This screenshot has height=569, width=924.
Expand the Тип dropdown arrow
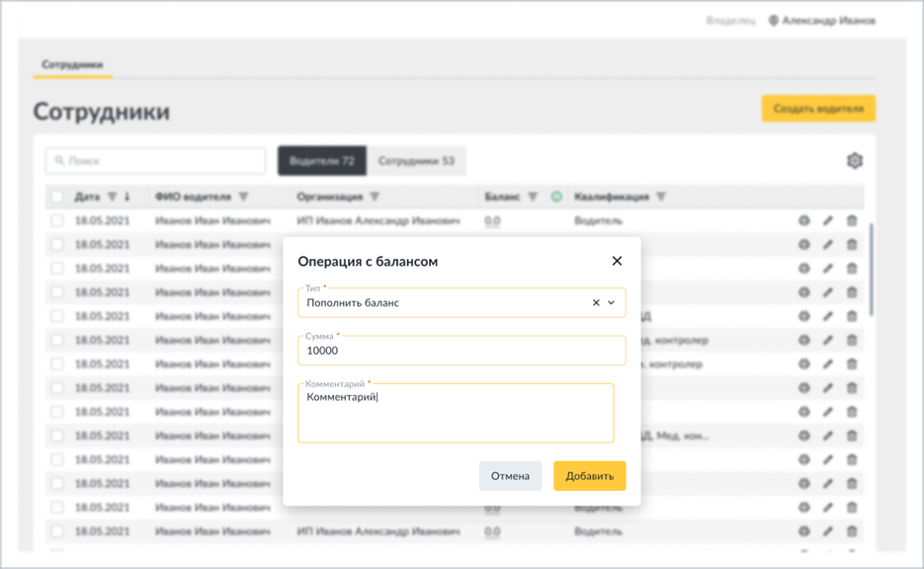611,302
